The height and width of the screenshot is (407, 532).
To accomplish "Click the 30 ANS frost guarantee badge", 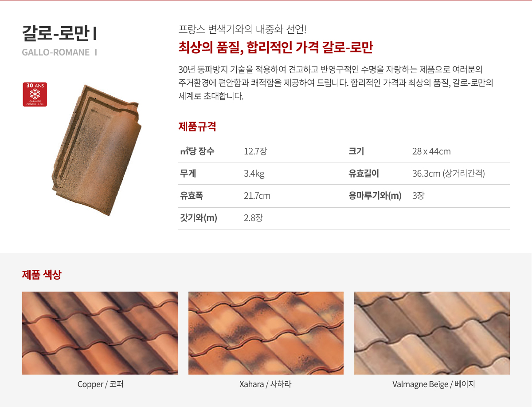I will point(35,94).
